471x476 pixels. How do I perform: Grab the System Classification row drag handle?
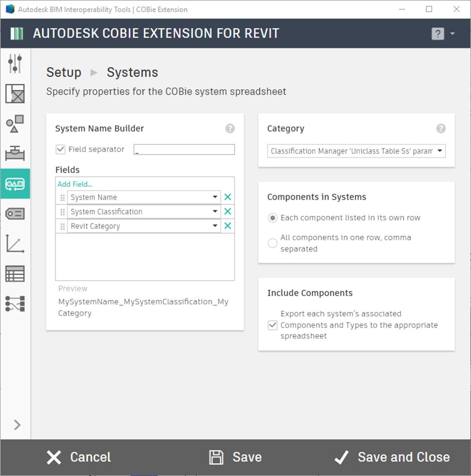point(63,212)
